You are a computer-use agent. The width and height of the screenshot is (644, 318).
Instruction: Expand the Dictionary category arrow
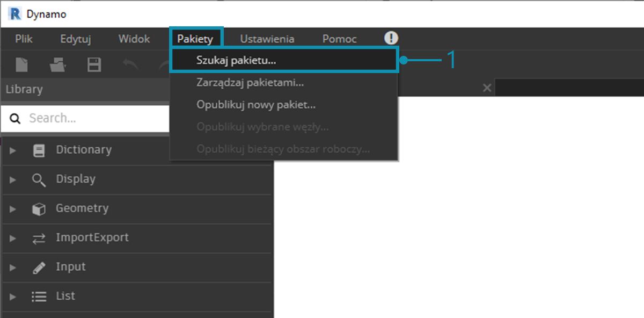(x=13, y=151)
